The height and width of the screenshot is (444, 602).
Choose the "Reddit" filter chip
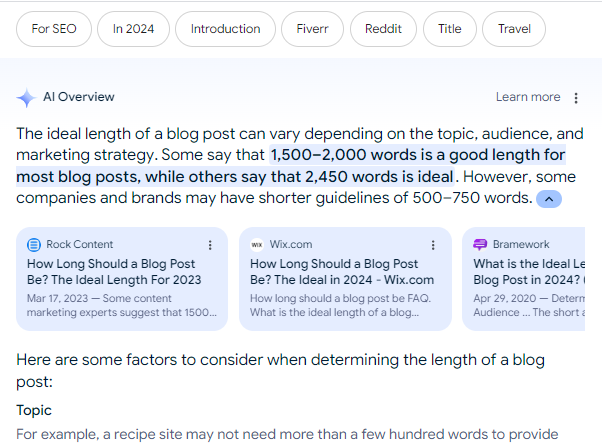click(x=383, y=29)
